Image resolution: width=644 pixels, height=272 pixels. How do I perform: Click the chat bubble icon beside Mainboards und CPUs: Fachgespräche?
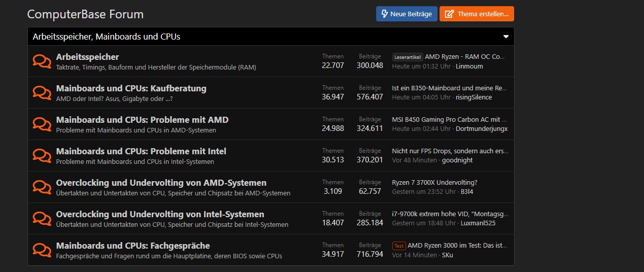coord(42,250)
